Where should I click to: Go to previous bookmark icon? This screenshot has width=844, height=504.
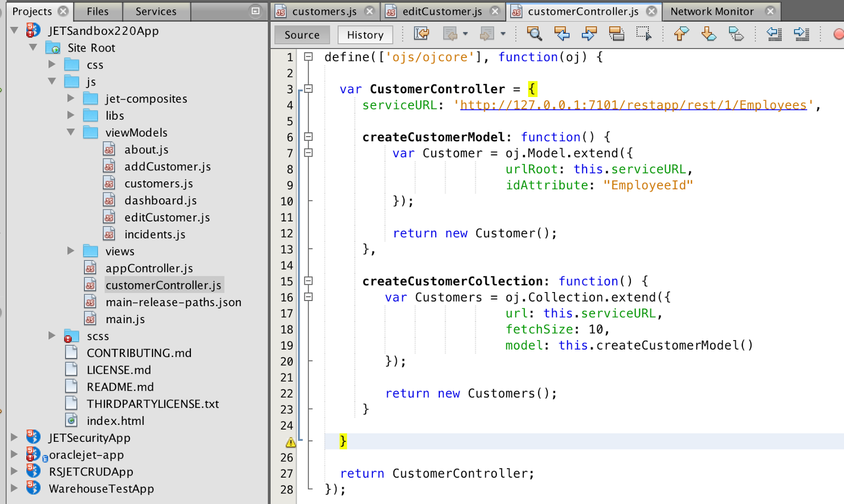[680, 34]
